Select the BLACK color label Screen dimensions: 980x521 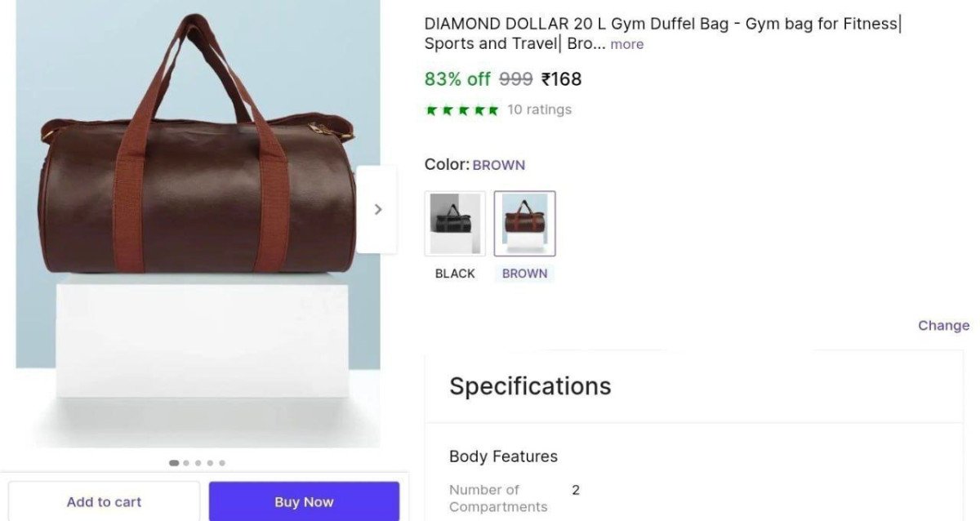click(455, 274)
